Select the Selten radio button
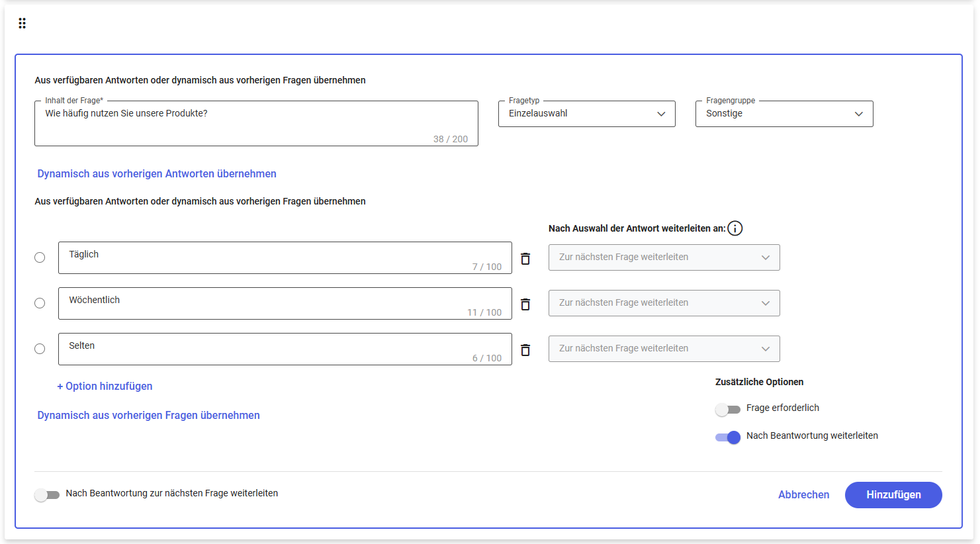Screen dimensions: 980x544 pos(40,349)
